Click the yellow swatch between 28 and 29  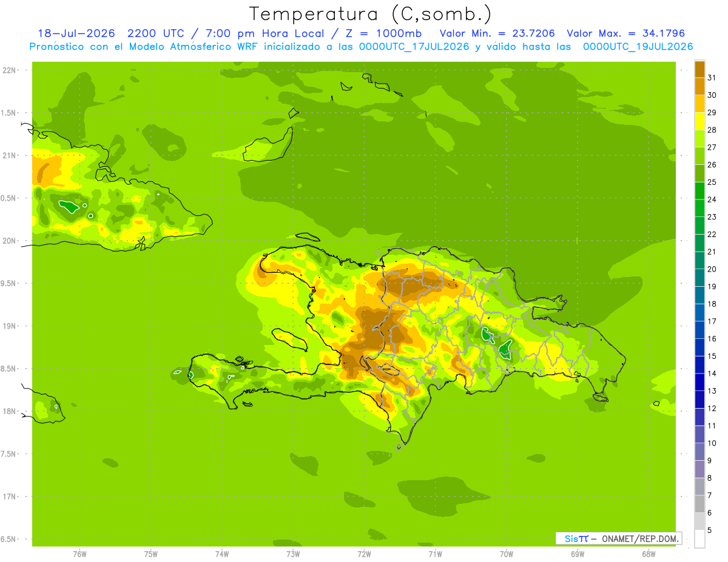tap(699, 121)
